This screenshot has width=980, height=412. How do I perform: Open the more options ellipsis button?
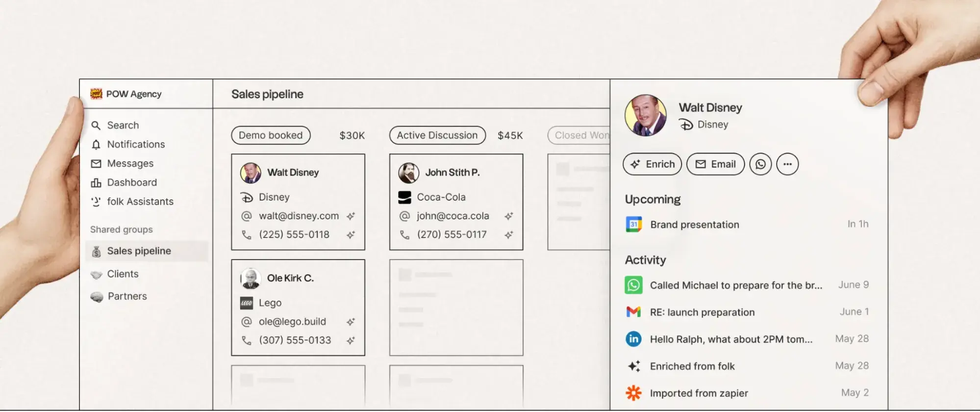(787, 164)
